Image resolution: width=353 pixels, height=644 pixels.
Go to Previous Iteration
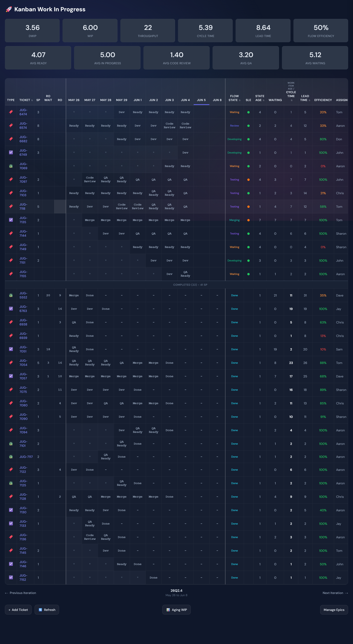click(20, 593)
